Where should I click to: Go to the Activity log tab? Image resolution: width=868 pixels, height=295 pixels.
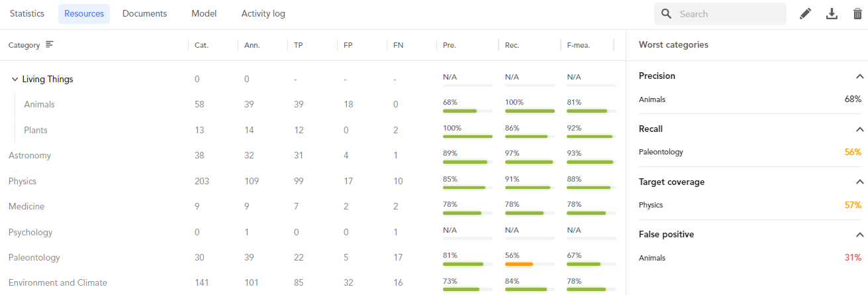pos(263,14)
